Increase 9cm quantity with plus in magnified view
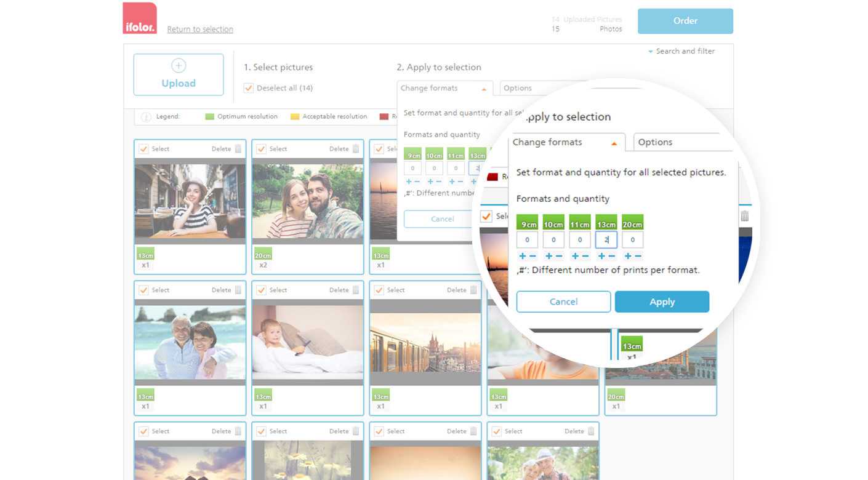 point(522,256)
